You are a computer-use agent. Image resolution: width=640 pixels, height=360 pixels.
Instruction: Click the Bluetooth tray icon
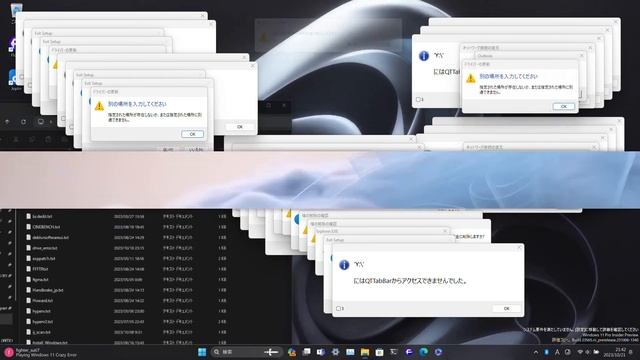pos(547,352)
